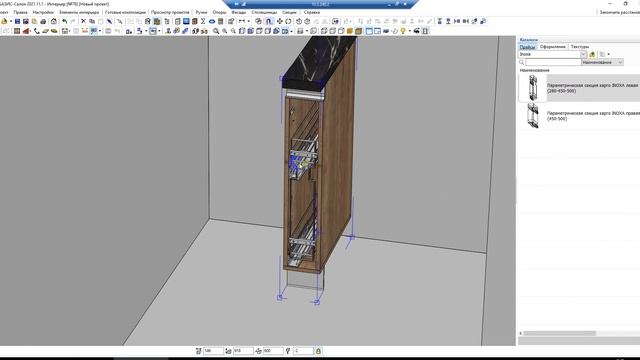Delete selection with the X icon
The width and height of the screenshot is (640, 360).
83,21
